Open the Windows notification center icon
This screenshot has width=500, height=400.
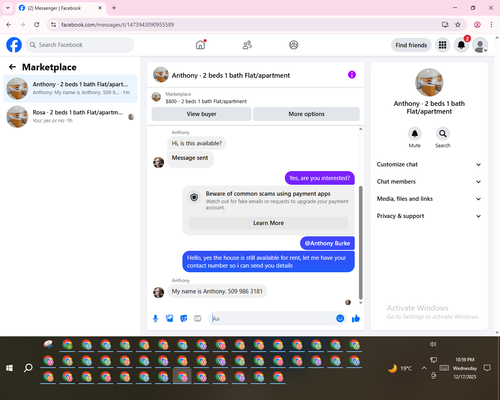coord(487,368)
